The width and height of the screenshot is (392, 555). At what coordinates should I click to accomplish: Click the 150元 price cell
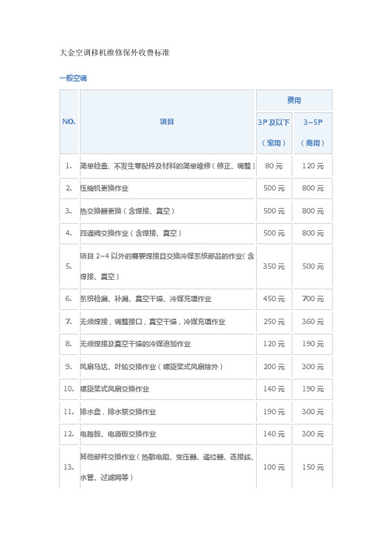coord(313,467)
